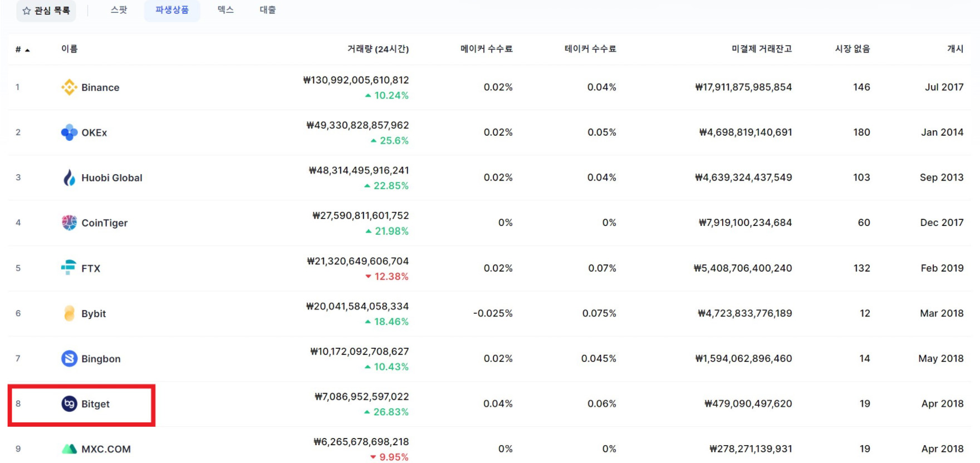Click MXC.COM volume ₩6,265,678,698,218
Image resolution: width=980 pixels, height=463 pixels.
tap(361, 442)
